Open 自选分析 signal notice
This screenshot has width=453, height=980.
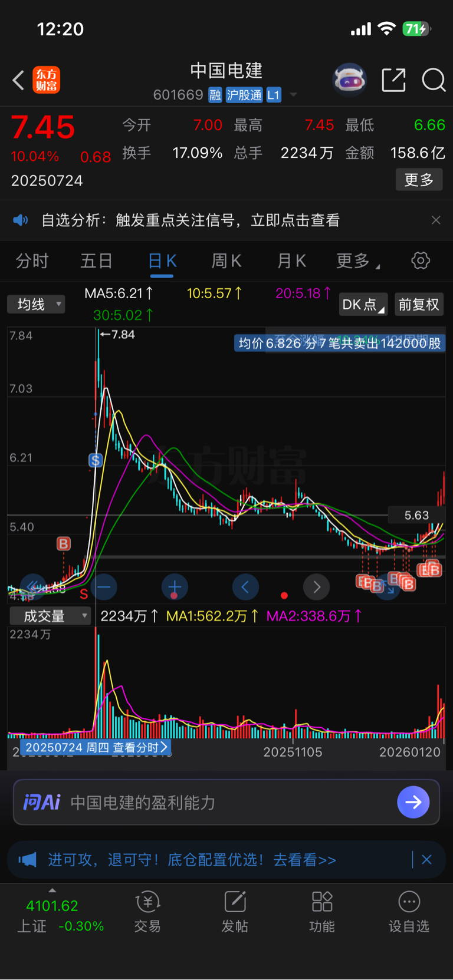(191, 220)
